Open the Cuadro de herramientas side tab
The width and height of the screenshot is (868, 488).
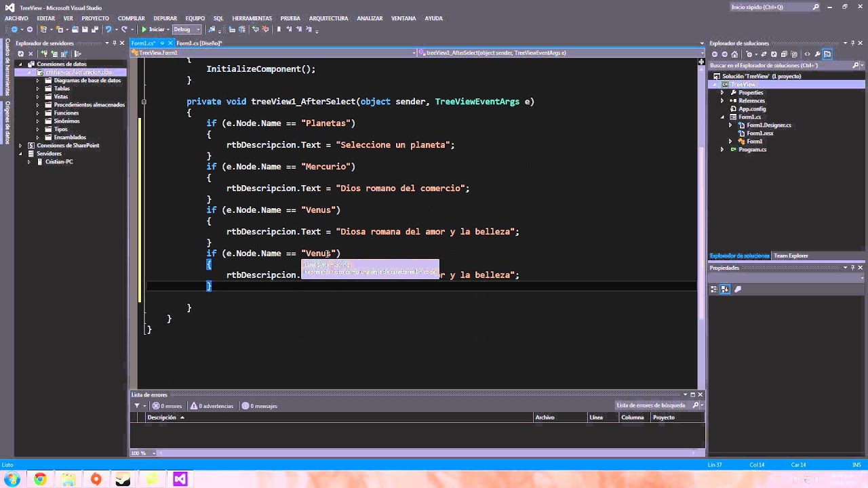[7, 68]
